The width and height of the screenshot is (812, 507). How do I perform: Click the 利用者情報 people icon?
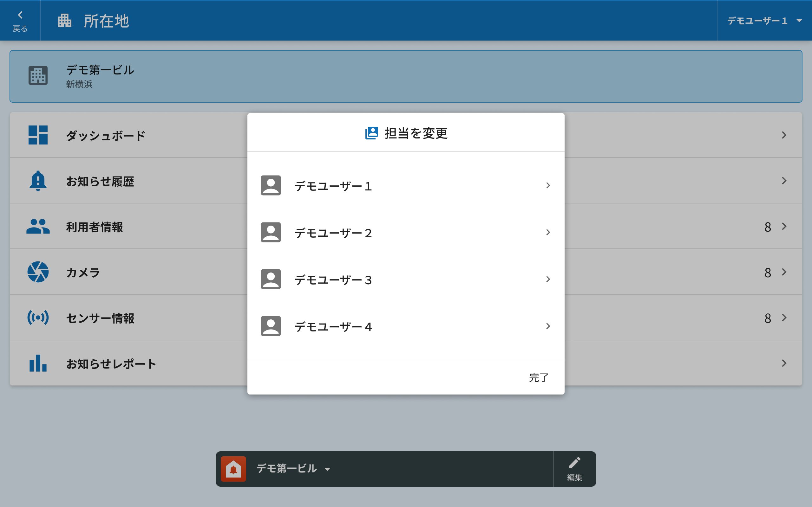(38, 227)
